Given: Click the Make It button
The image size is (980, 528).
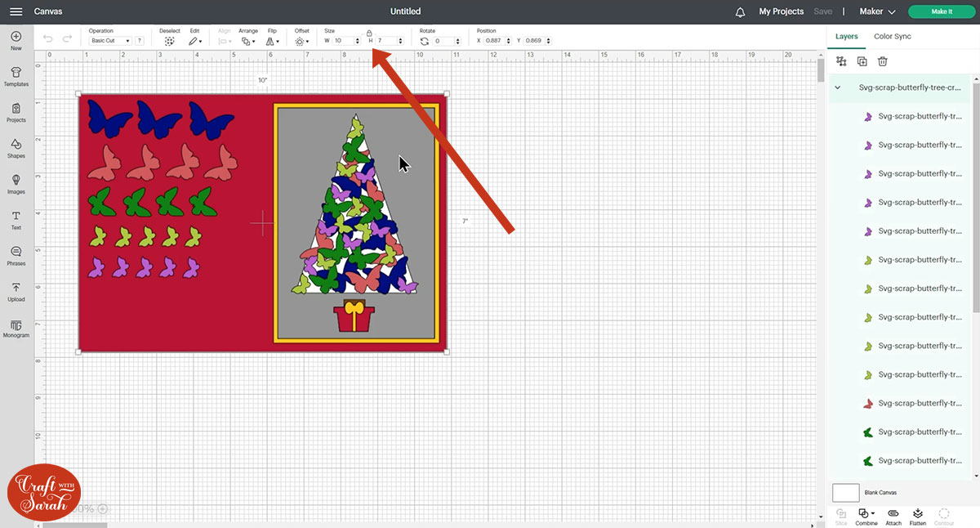Looking at the screenshot, I should [942, 11].
